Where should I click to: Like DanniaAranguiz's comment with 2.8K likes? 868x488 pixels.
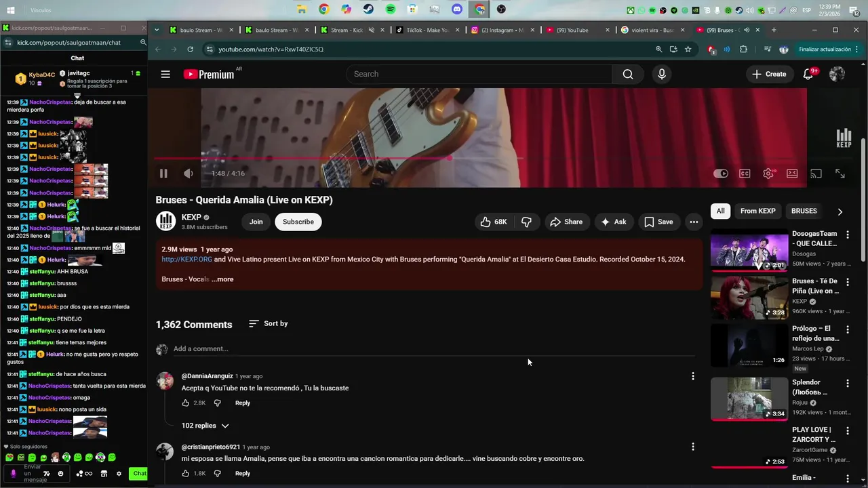tap(186, 403)
